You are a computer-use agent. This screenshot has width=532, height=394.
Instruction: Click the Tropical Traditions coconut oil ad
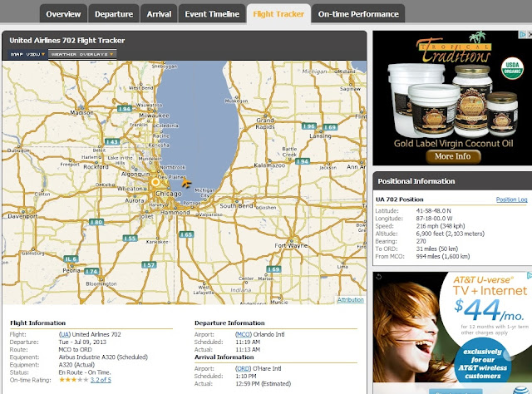[452, 98]
